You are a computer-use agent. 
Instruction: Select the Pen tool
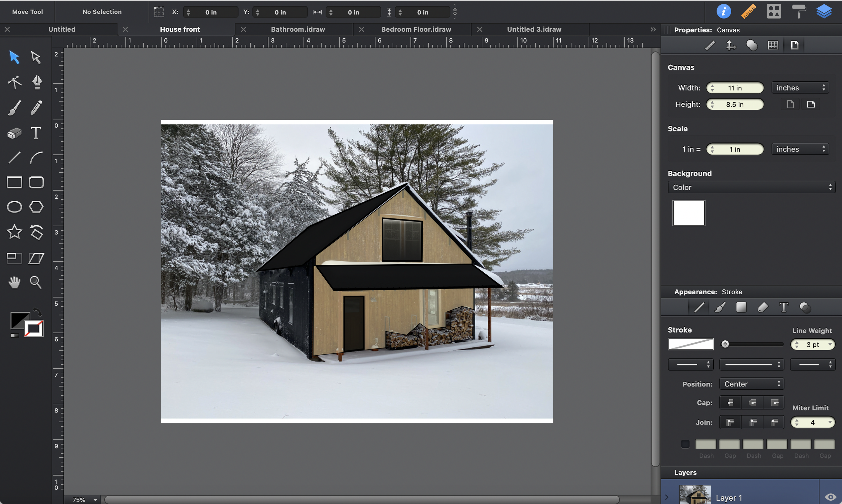pos(37,82)
